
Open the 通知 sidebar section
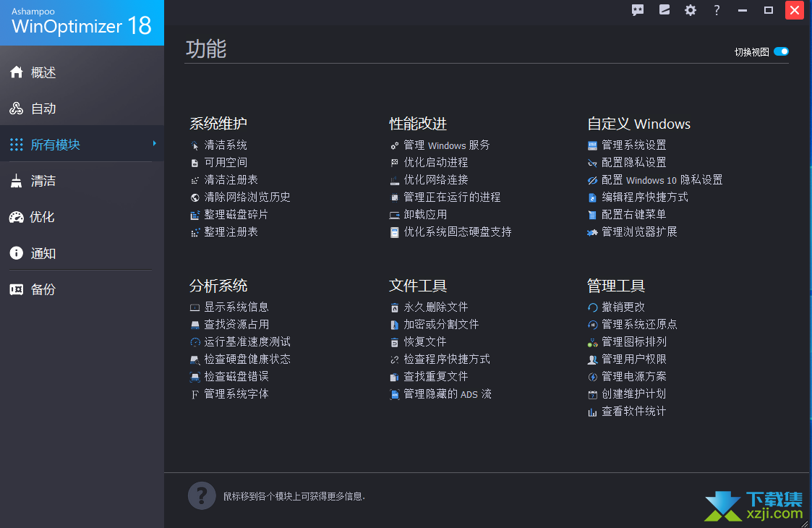82,253
